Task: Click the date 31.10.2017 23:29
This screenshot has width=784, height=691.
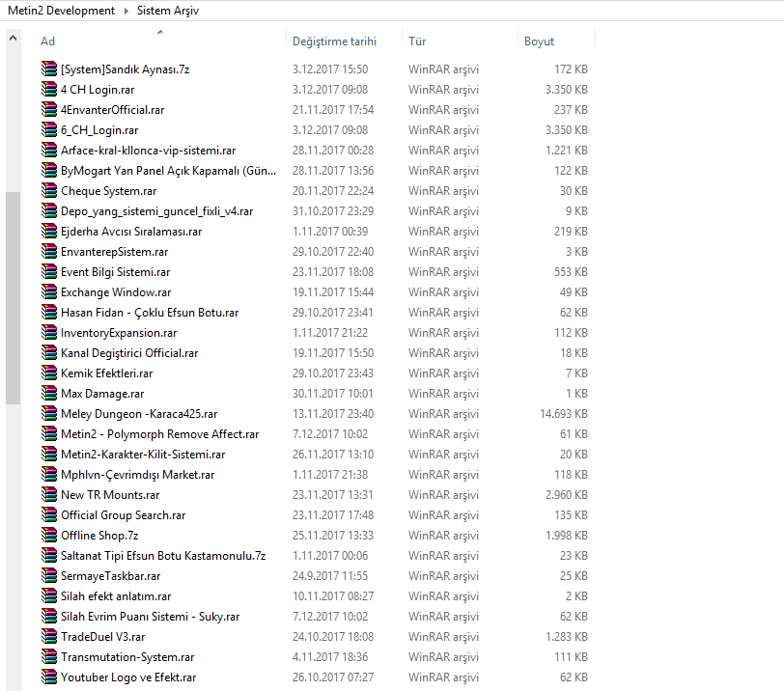Action: [333, 210]
